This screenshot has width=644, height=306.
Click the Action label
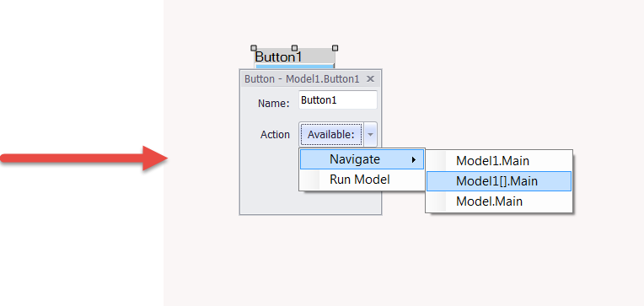(x=275, y=135)
